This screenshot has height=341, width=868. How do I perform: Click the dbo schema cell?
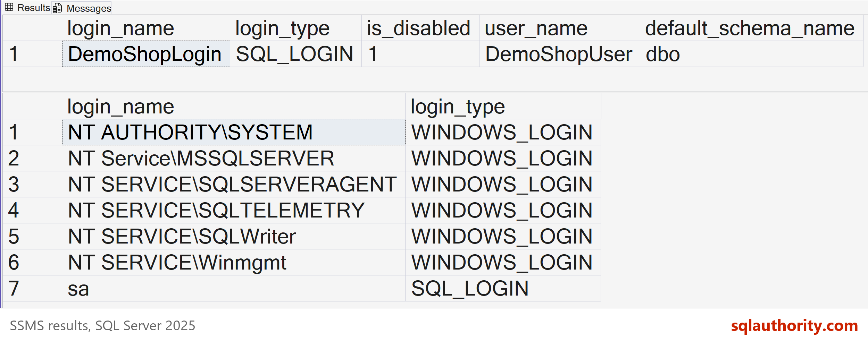click(x=751, y=54)
